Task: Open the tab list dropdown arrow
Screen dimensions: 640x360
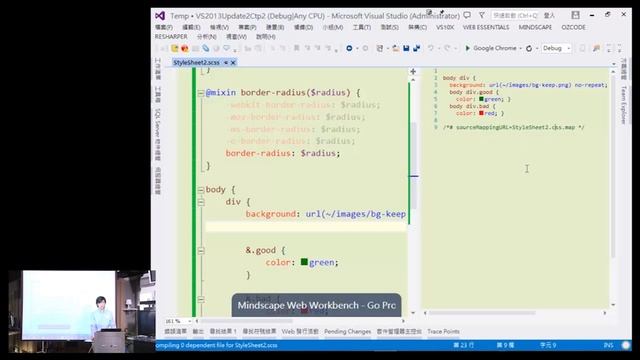Action: click(613, 64)
